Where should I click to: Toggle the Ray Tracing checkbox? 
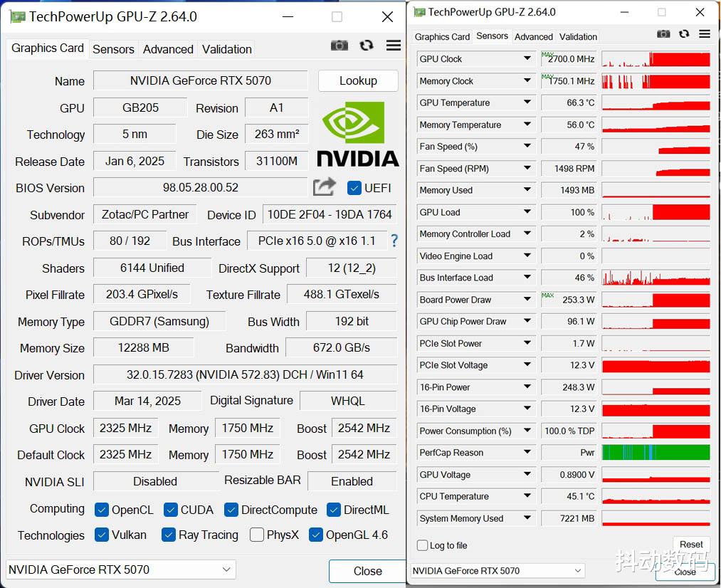click(x=169, y=535)
